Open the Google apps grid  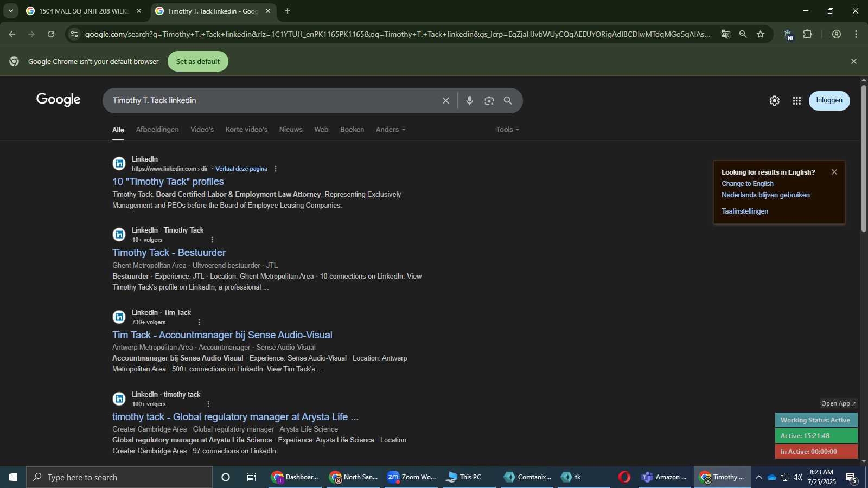(797, 101)
